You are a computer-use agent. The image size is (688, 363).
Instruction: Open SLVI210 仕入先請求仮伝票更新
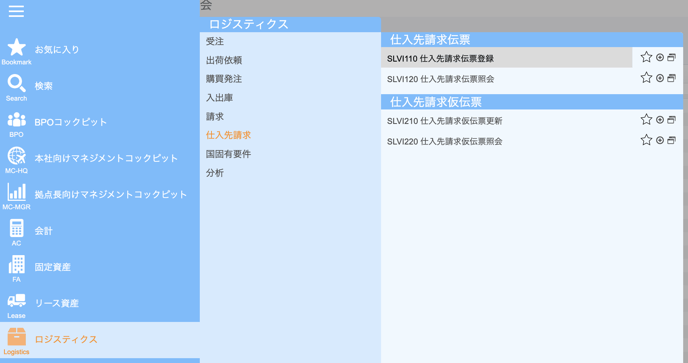pyautogui.click(x=444, y=121)
